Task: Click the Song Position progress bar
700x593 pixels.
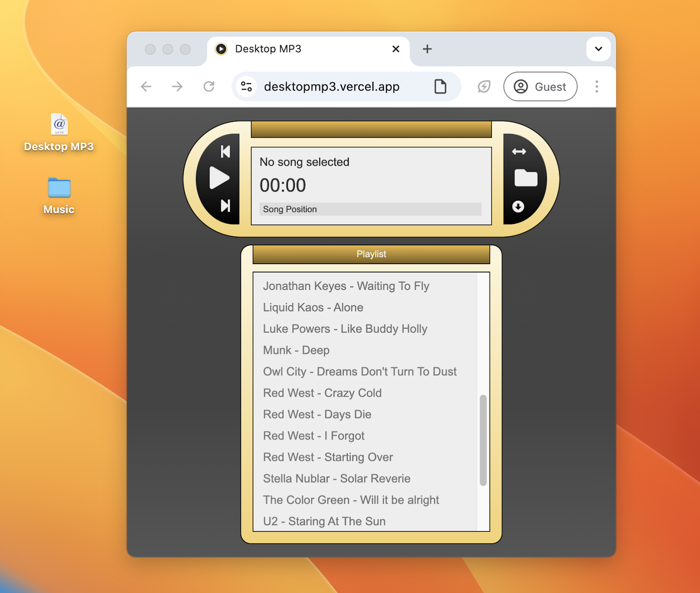Action: [371, 209]
